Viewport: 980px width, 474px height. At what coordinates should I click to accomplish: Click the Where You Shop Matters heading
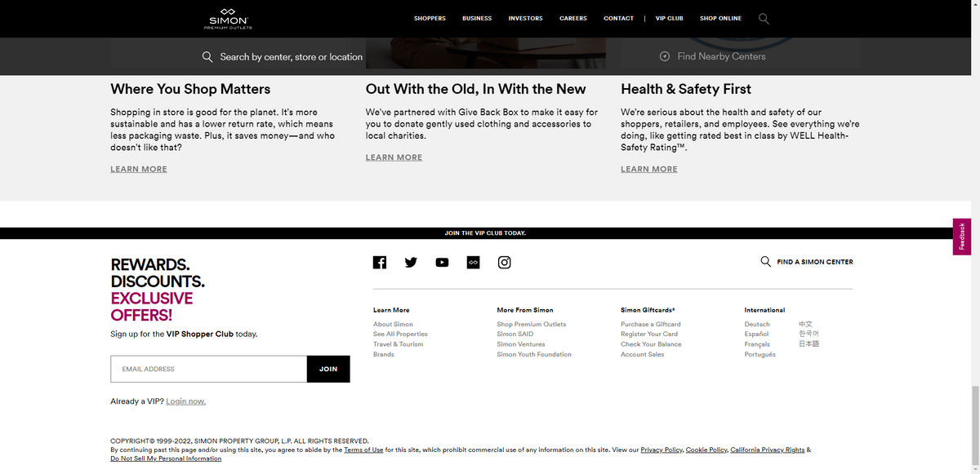pos(190,89)
